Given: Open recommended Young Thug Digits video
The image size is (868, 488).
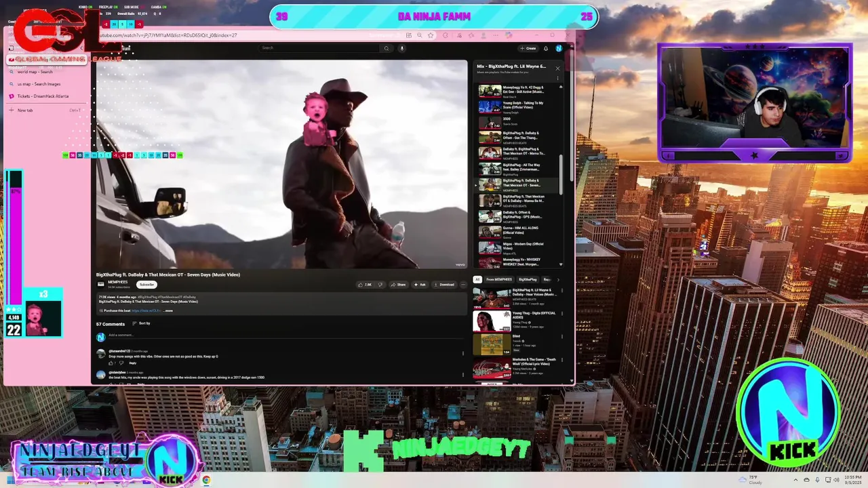Looking at the screenshot, I should click(515, 321).
